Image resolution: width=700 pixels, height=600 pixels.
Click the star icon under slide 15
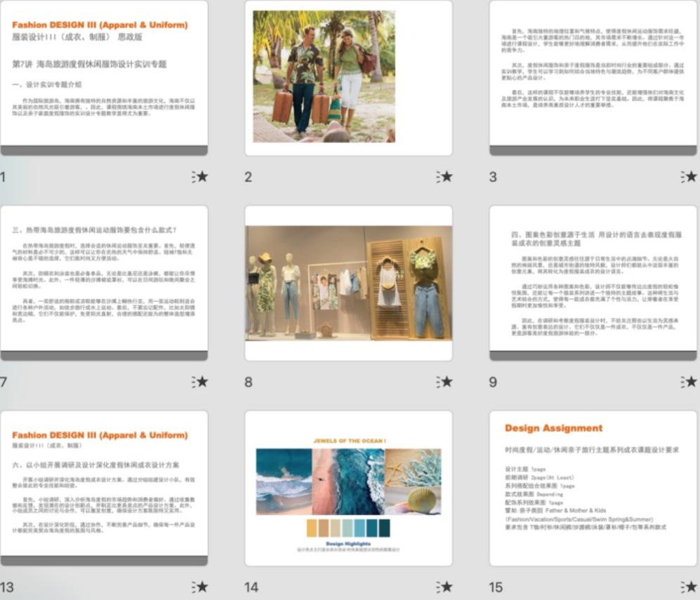click(689, 587)
